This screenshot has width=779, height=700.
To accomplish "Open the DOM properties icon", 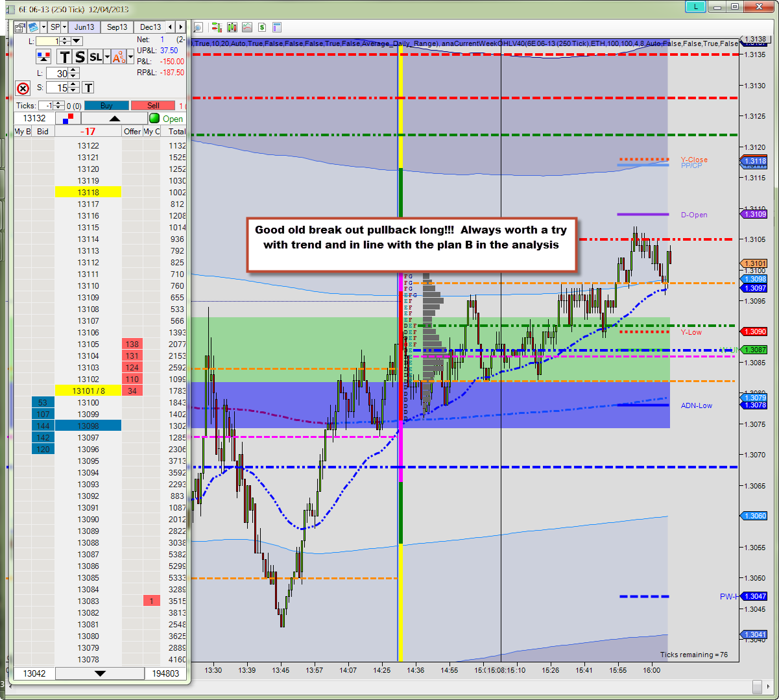I will 19,27.
